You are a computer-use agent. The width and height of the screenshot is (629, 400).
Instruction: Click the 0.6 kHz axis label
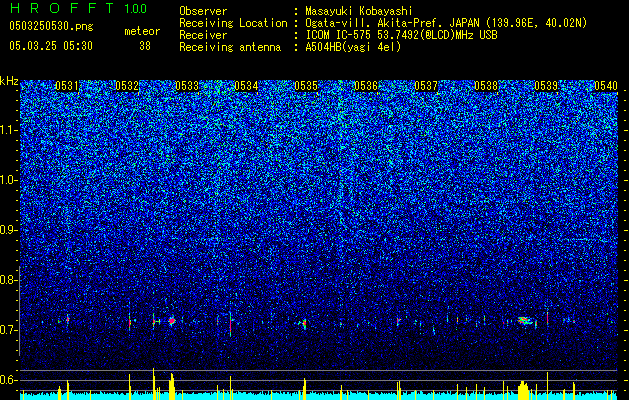(9, 380)
